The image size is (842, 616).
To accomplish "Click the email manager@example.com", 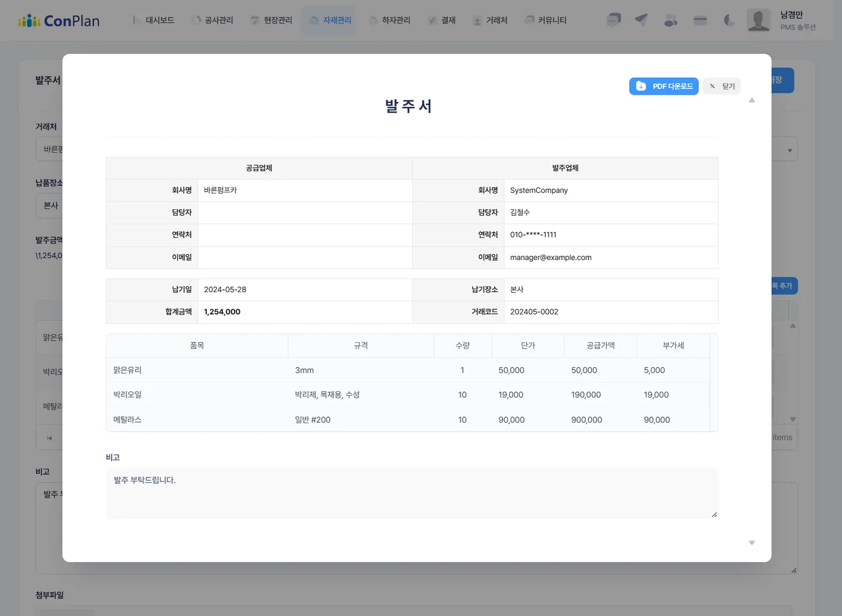I will pos(550,258).
